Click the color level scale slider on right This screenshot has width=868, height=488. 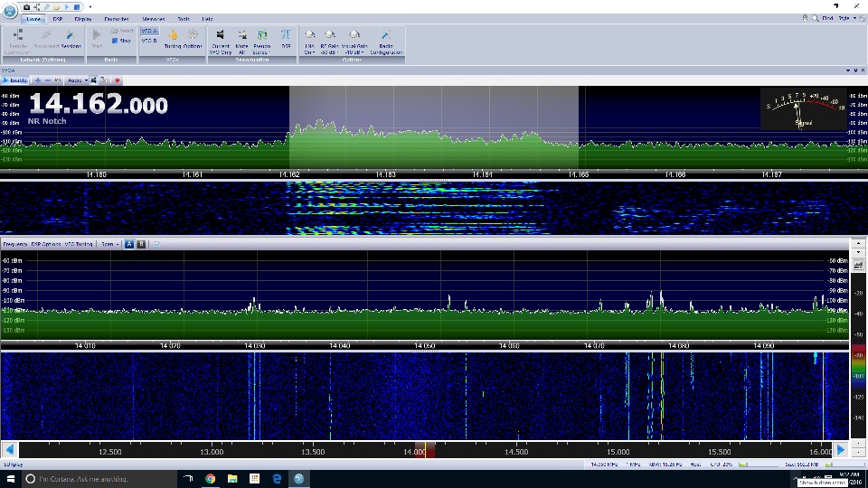pos(859,366)
